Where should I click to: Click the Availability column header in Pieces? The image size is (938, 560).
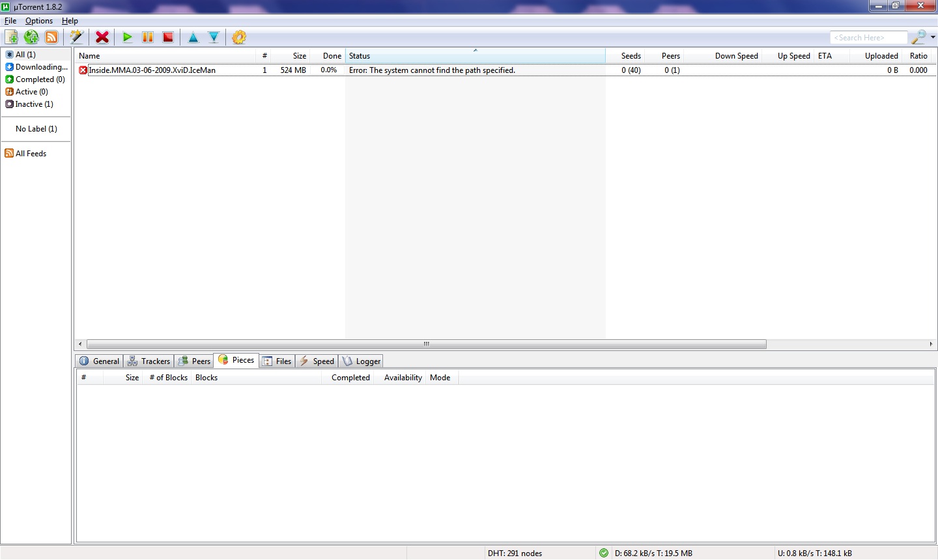401,378
